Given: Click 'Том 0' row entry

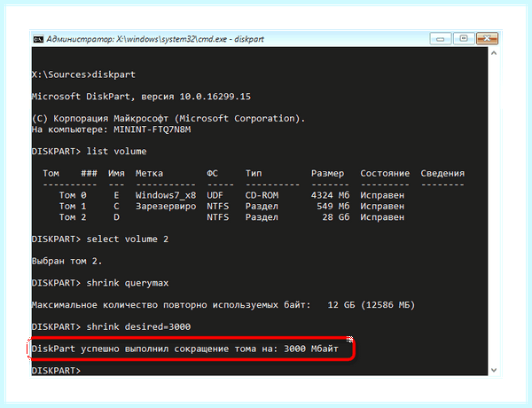Looking at the screenshot, I should (73, 195).
